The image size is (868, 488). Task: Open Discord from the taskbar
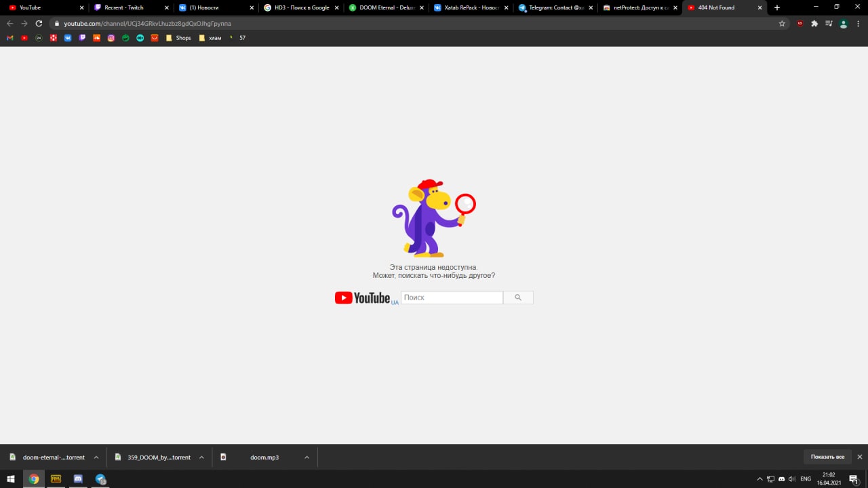[x=78, y=479]
